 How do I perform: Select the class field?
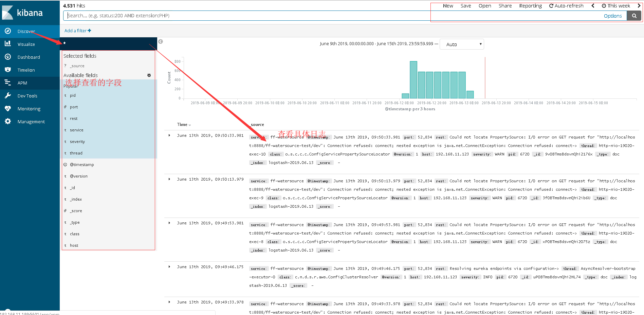[75, 234]
